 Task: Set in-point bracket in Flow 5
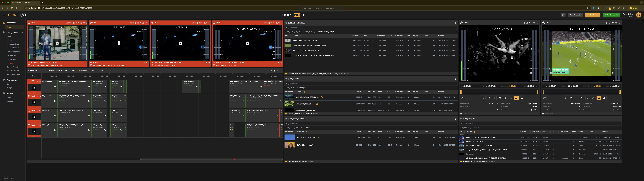(x=483, y=98)
